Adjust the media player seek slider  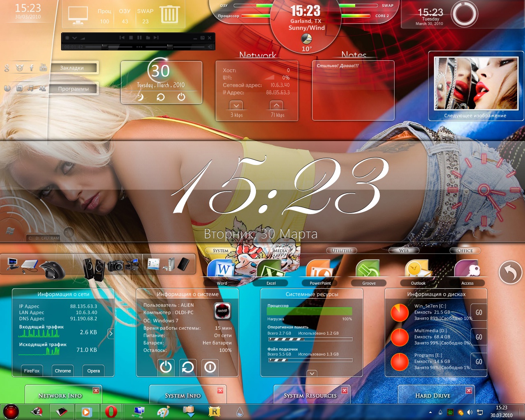pyautogui.click(x=109, y=47)
